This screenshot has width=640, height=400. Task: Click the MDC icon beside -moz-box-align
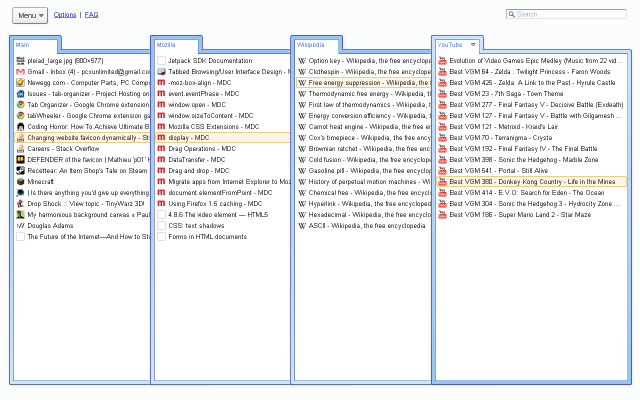click(162, 83)
